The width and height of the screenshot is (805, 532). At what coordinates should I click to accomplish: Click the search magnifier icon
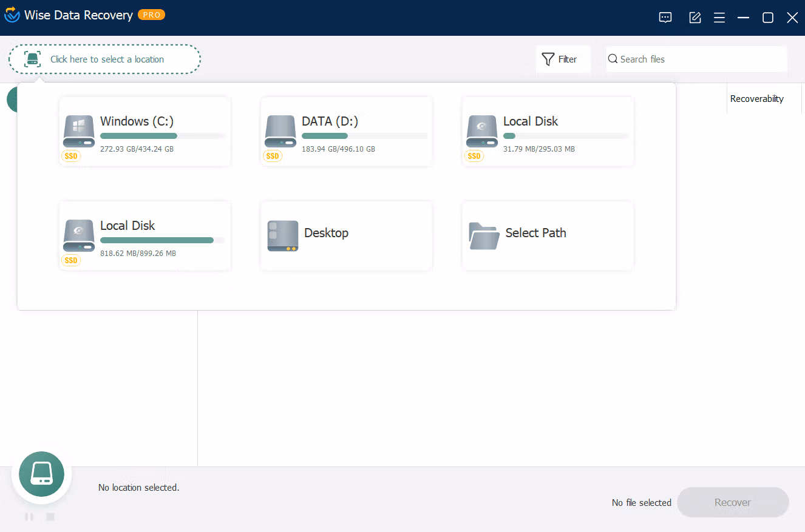(x=613, y=59)
